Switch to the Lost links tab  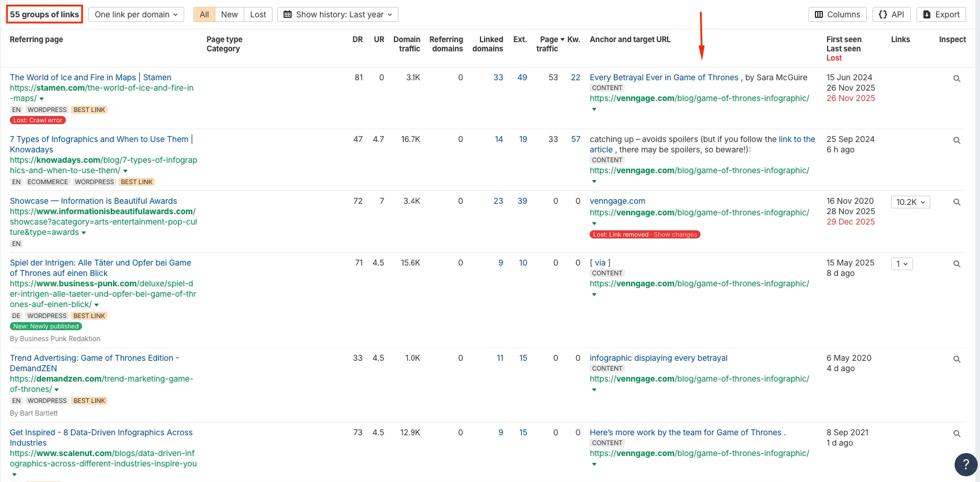click(258, 14)
